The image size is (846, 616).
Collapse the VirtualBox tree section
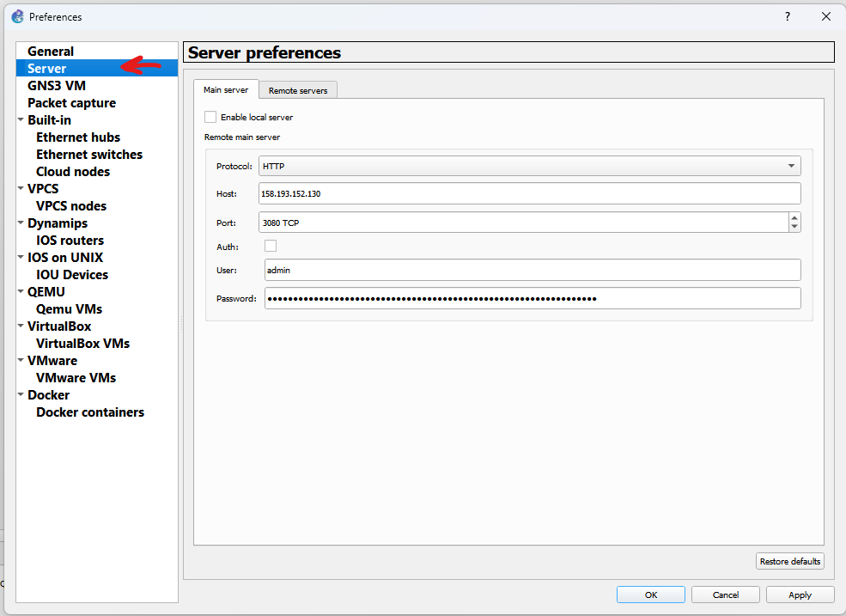21,326
